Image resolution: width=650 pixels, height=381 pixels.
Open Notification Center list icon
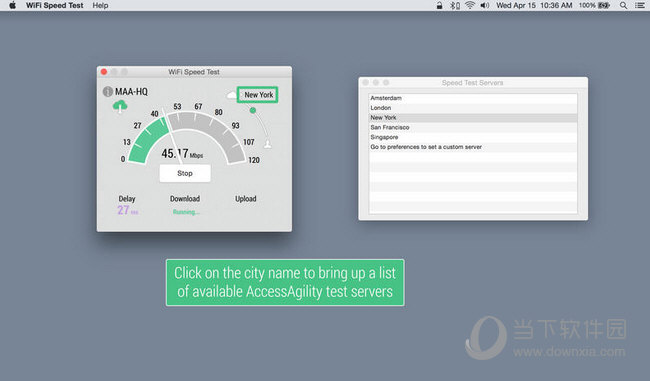coord(640,5)
